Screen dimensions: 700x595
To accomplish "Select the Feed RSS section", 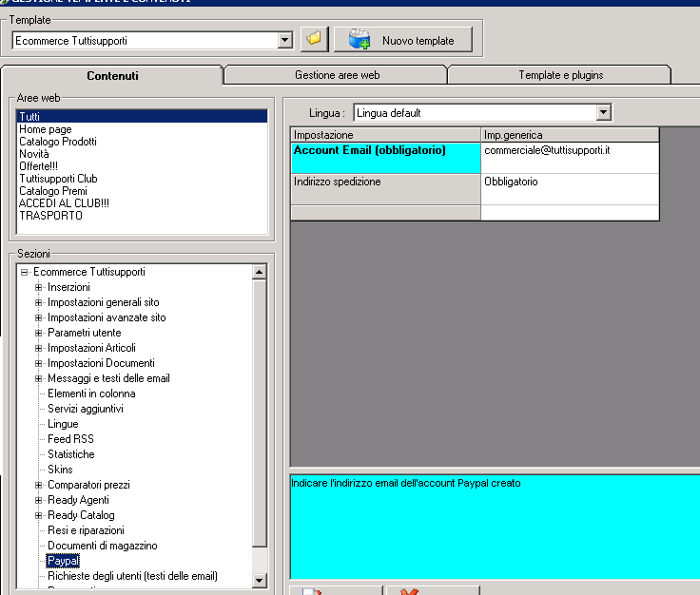I will (x=70, y=439).
